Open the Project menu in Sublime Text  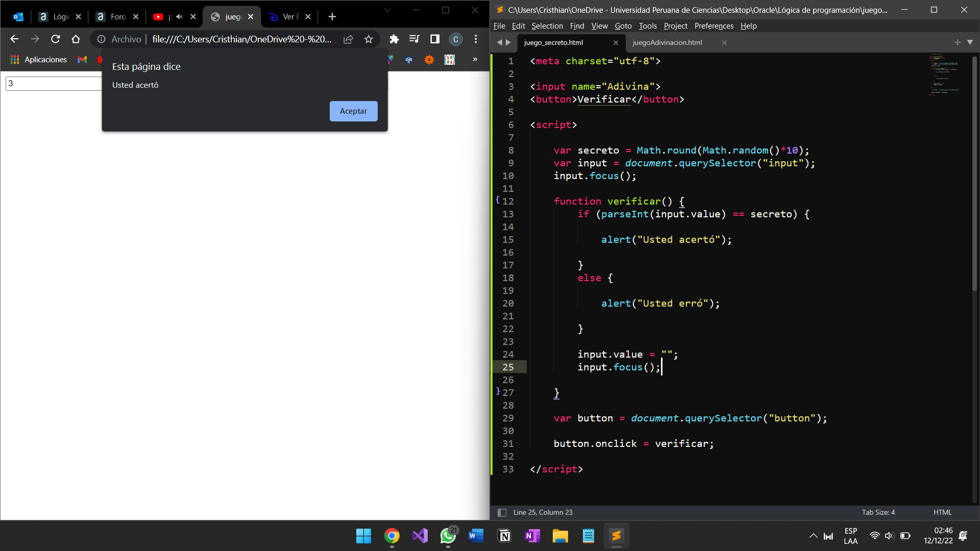[676, 26]
